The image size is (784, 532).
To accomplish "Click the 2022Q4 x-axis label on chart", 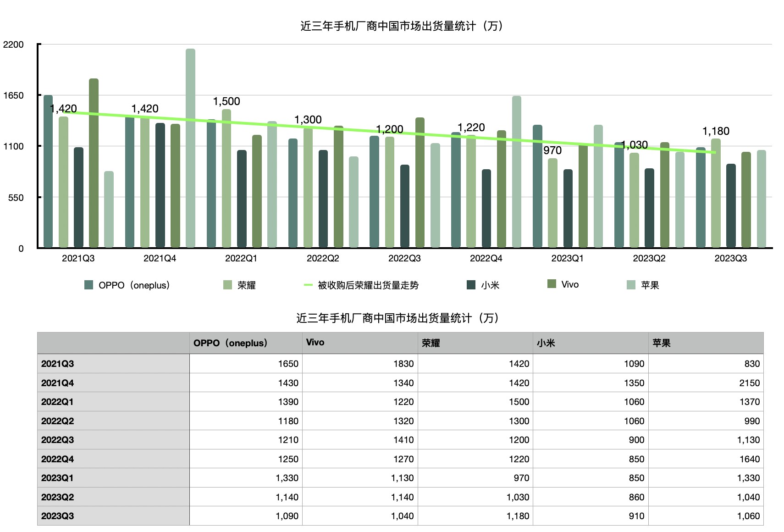I will pyautogui.click(x=486, y=258).
